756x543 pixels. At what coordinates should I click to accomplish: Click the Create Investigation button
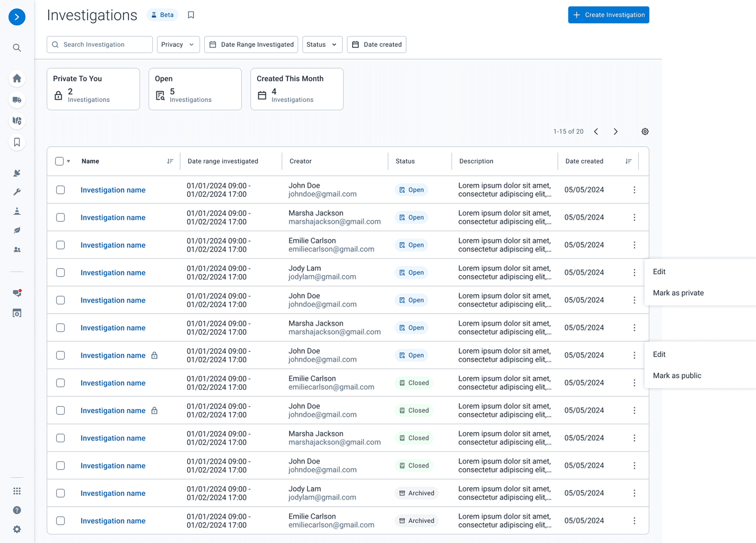point(608,15)
